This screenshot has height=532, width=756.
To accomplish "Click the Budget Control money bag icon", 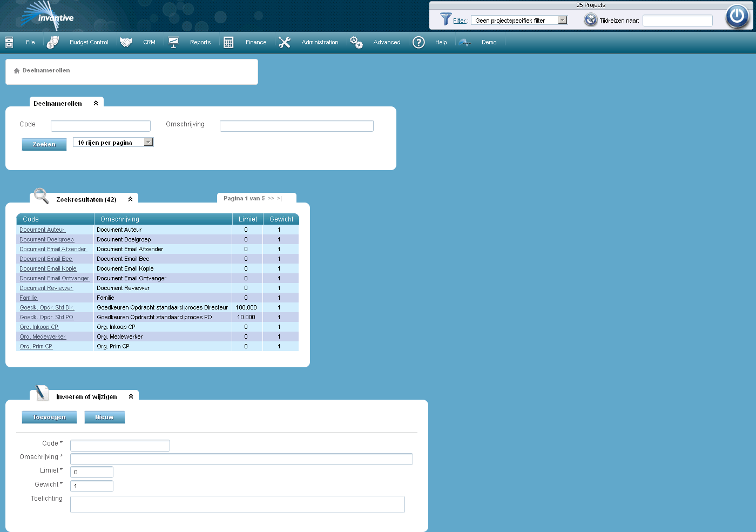I will [53, 42].
